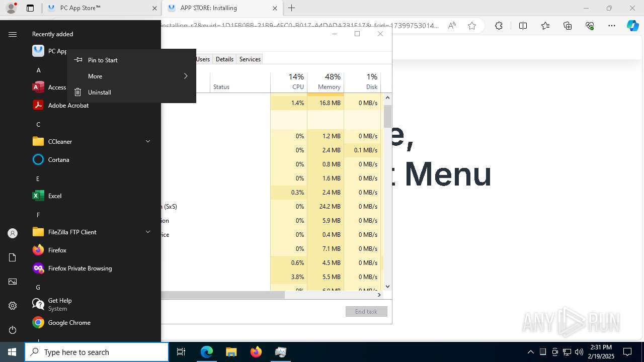Open Edge Settings and more menu
The height and width of the screenshot is (362, 644).
point(612,26)
